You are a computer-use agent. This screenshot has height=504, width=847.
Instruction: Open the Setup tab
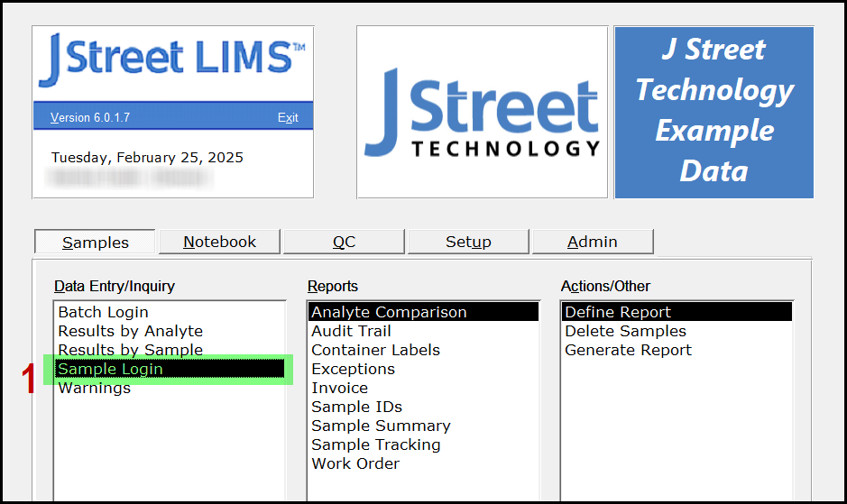(x=468, y=242)
